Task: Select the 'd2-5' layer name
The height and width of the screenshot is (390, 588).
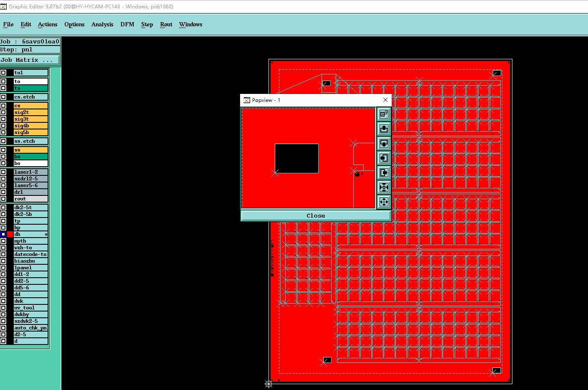Action: click(x=31, y=334)
